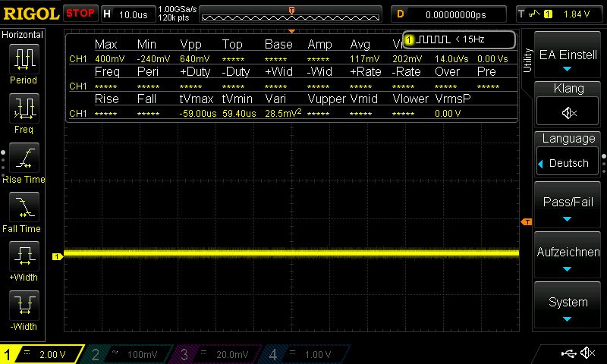Click the RIGOL logo
This screenshot has width=607, height=364.
coord(31,14)
